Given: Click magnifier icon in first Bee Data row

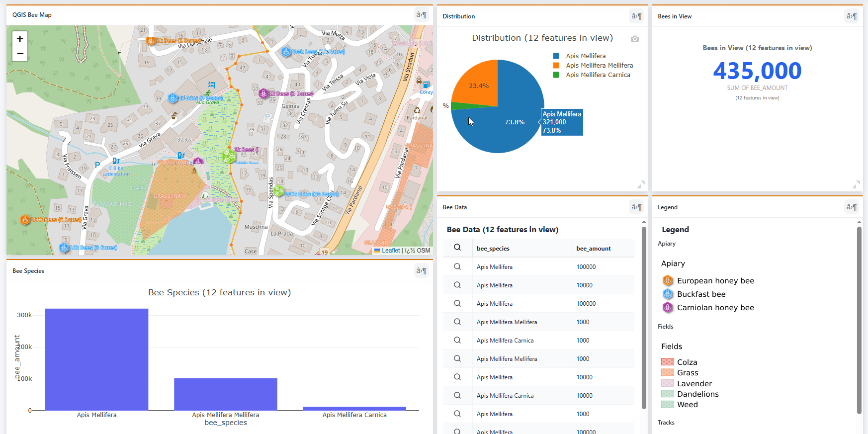Looking at the screenshot, I should pos(457,266).
